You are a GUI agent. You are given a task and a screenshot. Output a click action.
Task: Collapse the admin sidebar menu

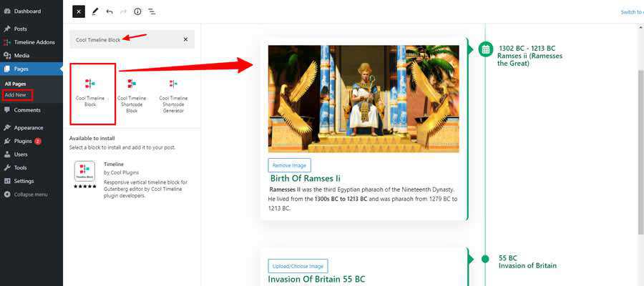click(31, 194)
